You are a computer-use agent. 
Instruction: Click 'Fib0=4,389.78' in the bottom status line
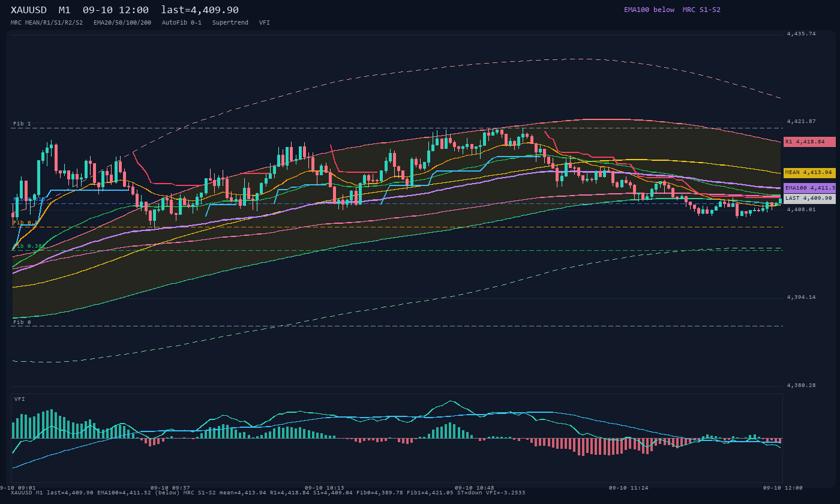pyautogui.click(x=380, y=493)
